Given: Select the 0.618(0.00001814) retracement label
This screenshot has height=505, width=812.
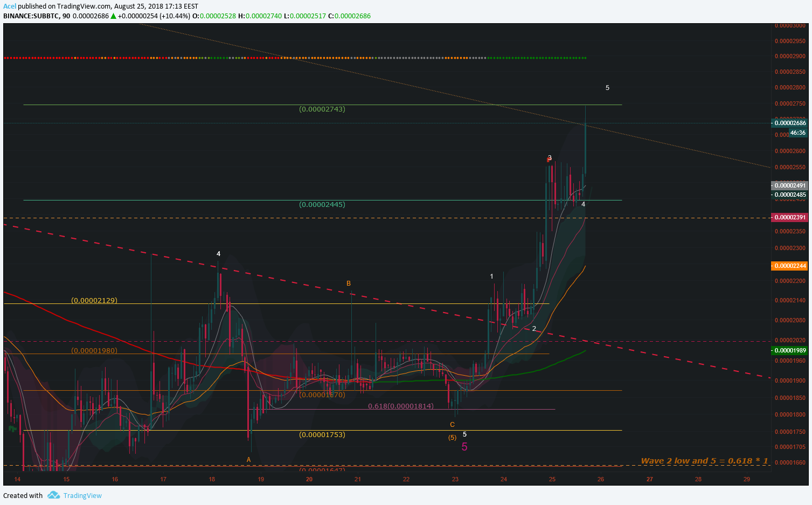Looking at the screenshot, I should point(401,406).
